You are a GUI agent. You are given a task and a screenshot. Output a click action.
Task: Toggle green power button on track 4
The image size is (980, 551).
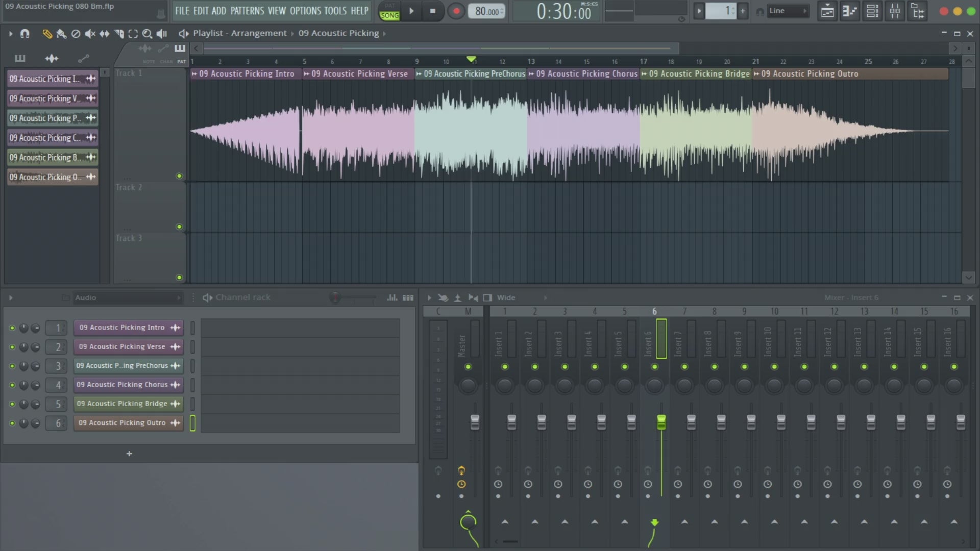11,384
